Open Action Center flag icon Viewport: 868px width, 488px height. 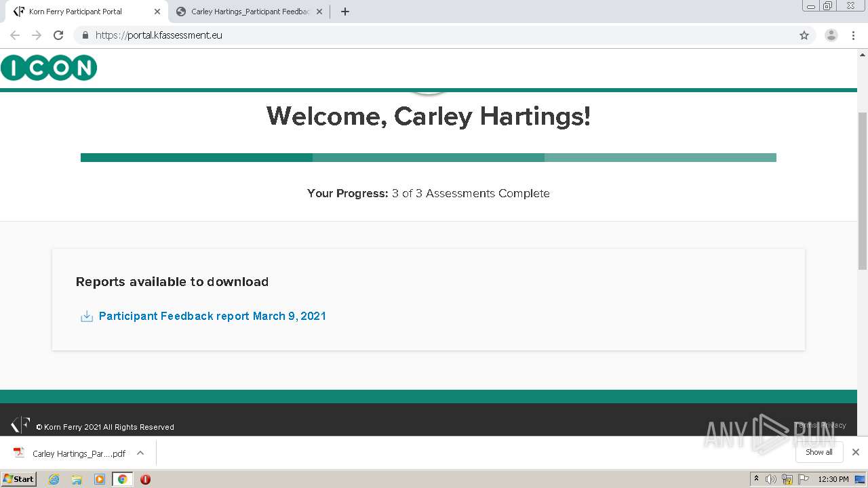[x=804, y=479]
